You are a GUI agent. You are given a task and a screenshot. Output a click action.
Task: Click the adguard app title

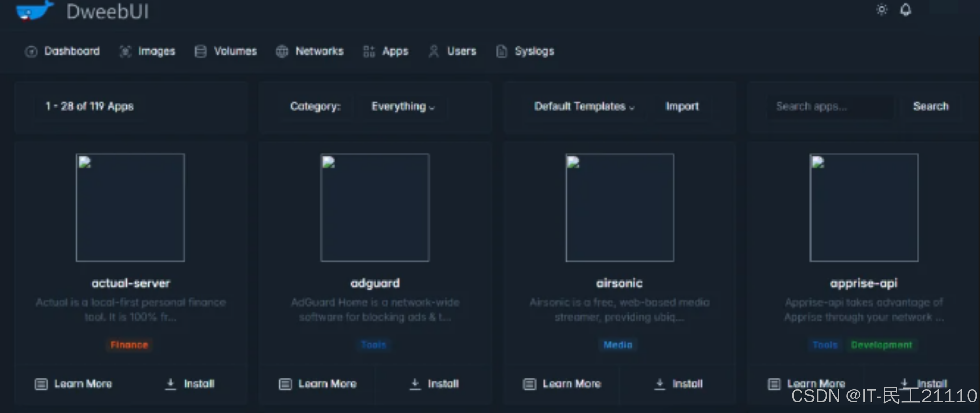[375, 283]
